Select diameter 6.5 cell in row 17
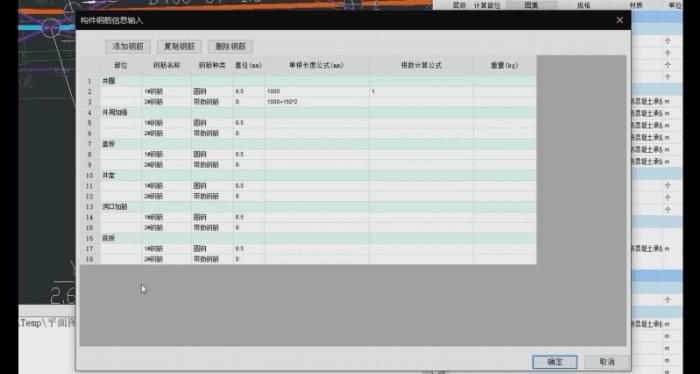Screen dimensions: 700x374 (249, 249)
